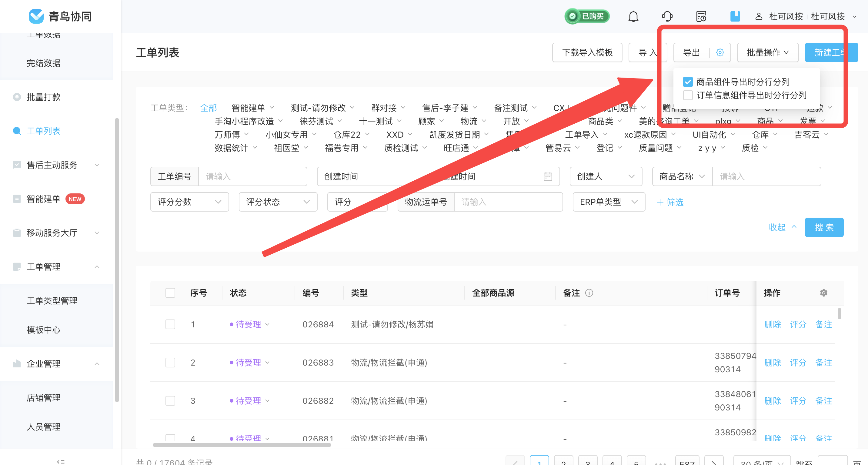868x465 pixels.
Task: Click 智能建单 sidebar icon
Action: [17, 199]
